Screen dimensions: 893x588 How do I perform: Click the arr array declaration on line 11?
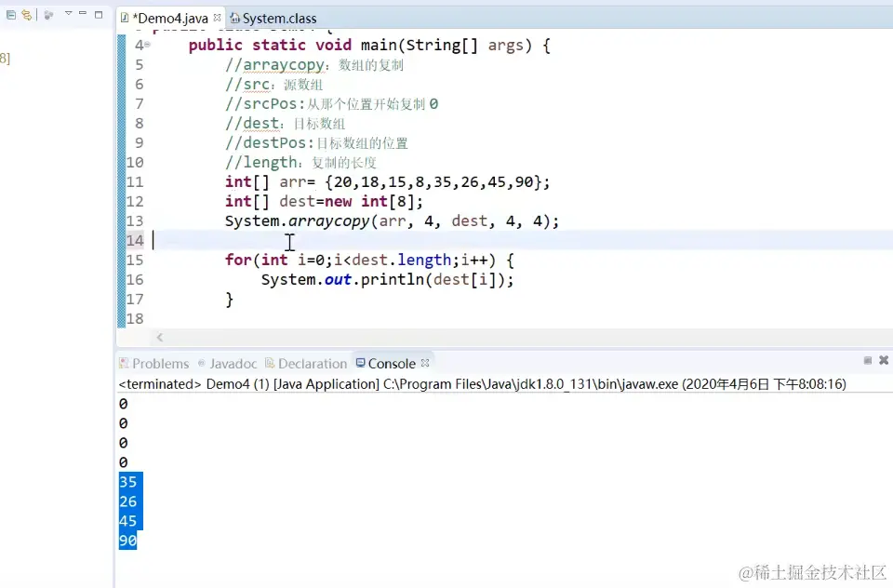[387, 182]
